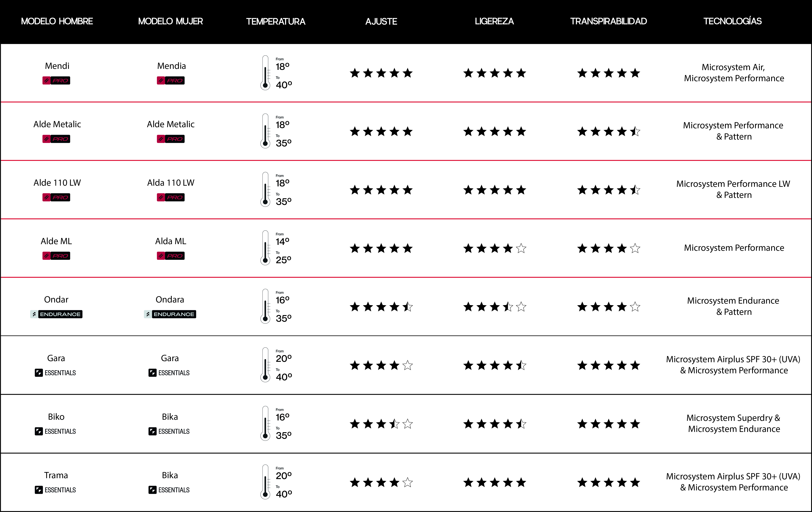The image size is (812, 512).
Task: Click the Trama model name
Action: click(x=56, y=475)
